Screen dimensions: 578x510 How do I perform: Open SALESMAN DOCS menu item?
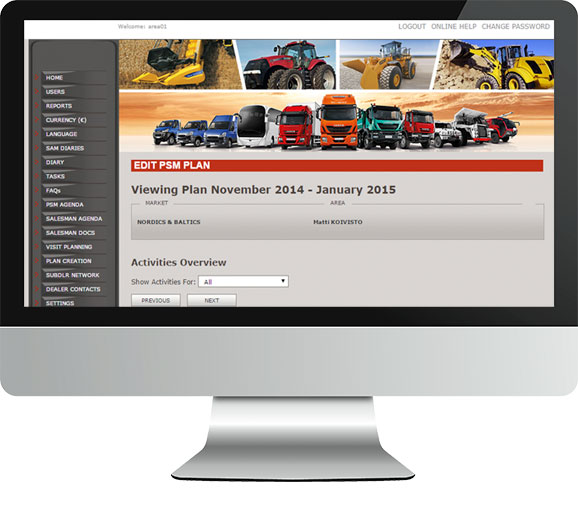[x=70, y=233]
